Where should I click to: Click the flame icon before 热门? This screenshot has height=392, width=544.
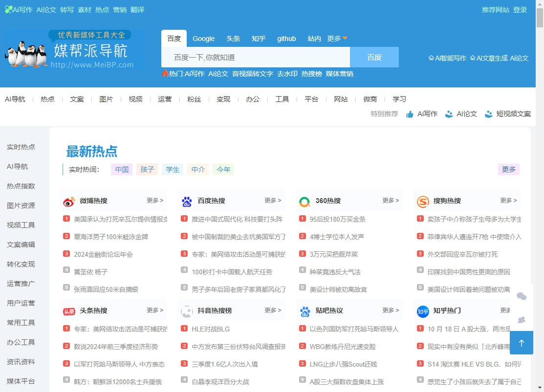pyautogui.click(x=165, y=73)
